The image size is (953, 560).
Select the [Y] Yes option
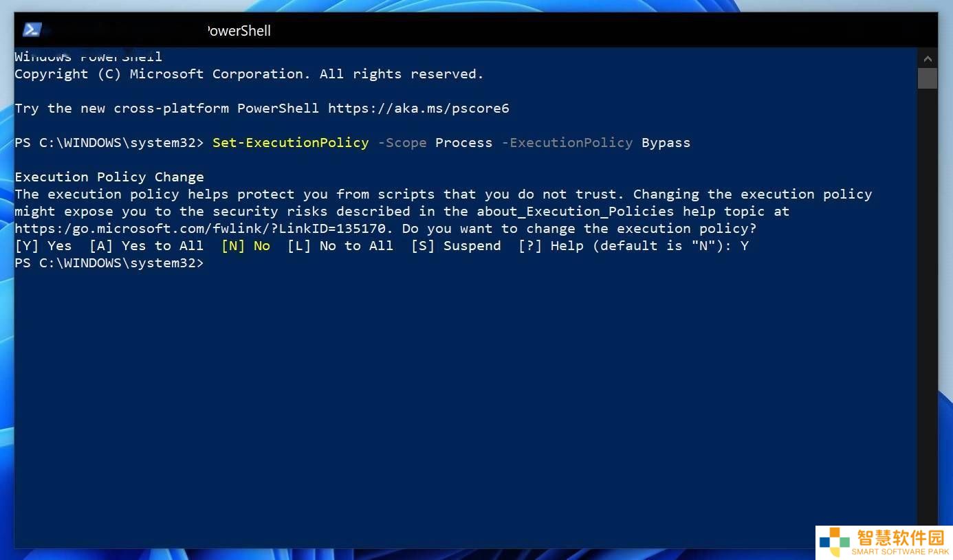coord(43,246)
